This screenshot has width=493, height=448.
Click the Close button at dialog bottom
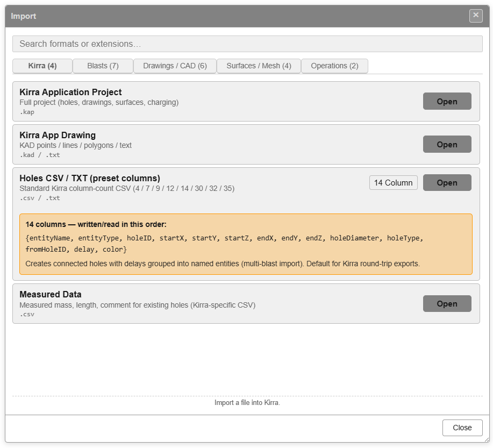coord(462,428)
